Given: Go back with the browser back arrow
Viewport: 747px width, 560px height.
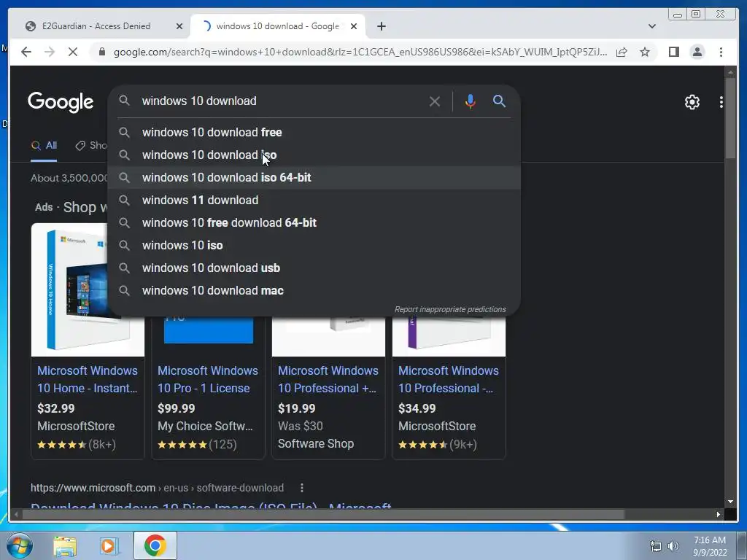Looking at the screenshot, I should 26,52.
